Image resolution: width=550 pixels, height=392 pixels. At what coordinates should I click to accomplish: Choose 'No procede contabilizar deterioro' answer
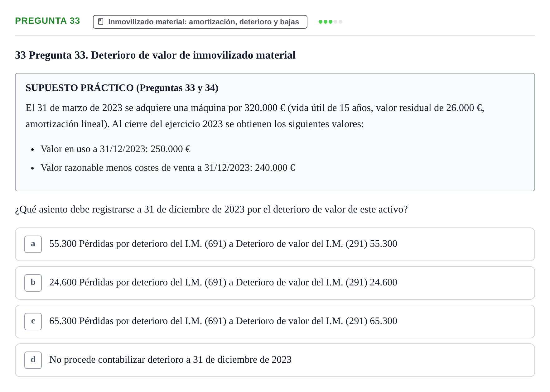coord(275,360)
